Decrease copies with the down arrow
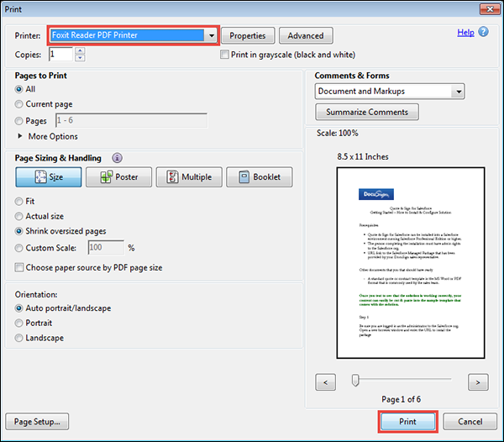The height and width of the screenshot is (442, 504). tap(80, 58)
